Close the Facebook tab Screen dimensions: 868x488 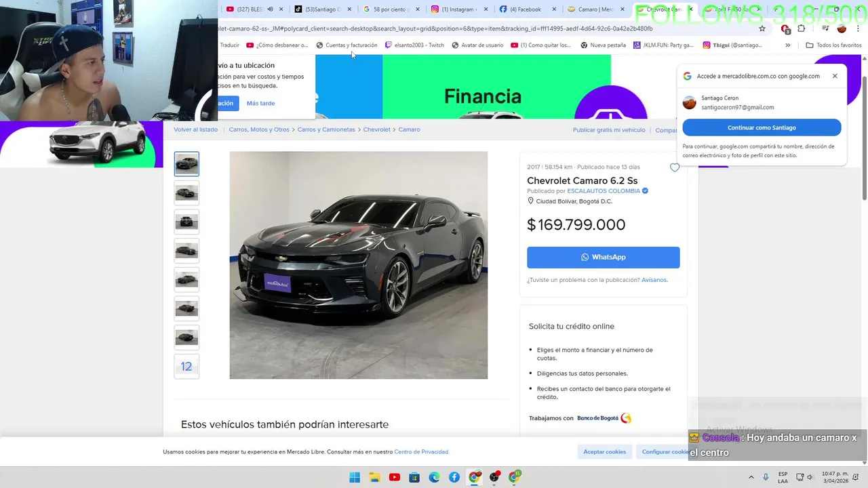(x=554, y=9)
